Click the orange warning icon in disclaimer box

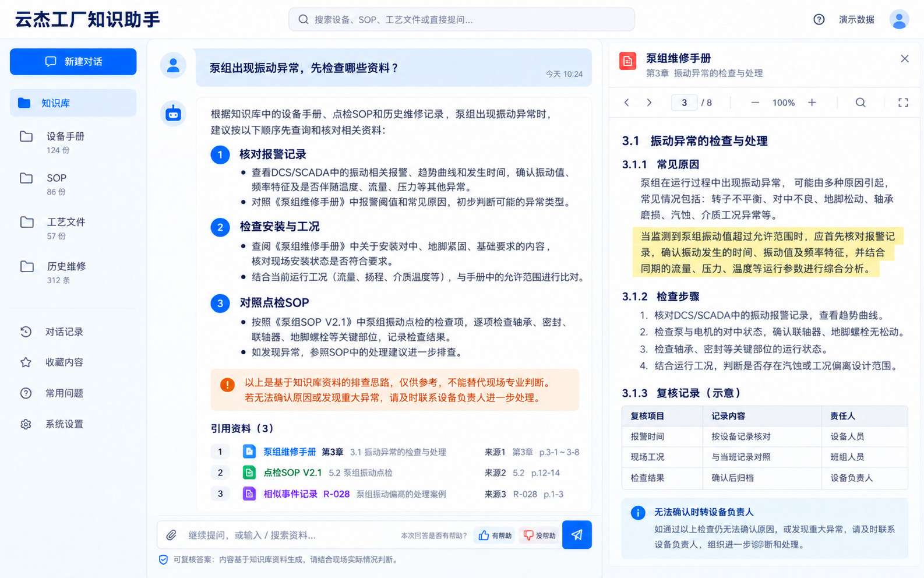(227, 385)
